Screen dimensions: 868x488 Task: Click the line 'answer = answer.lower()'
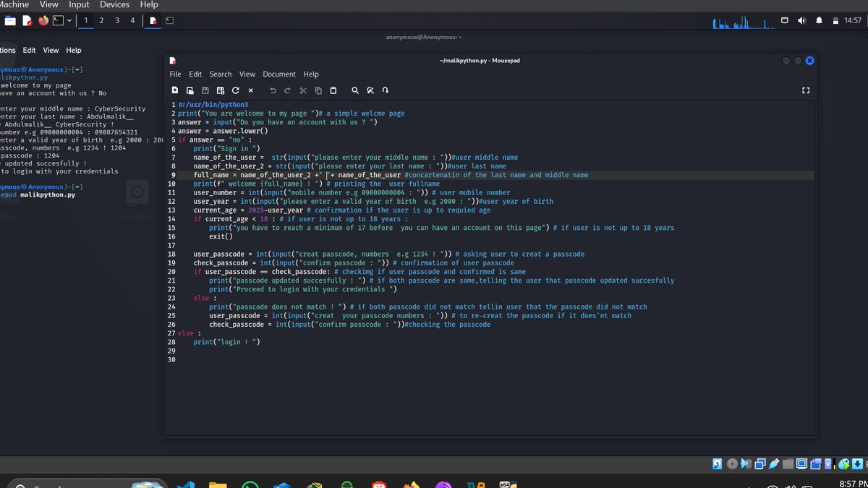[223, 131]
